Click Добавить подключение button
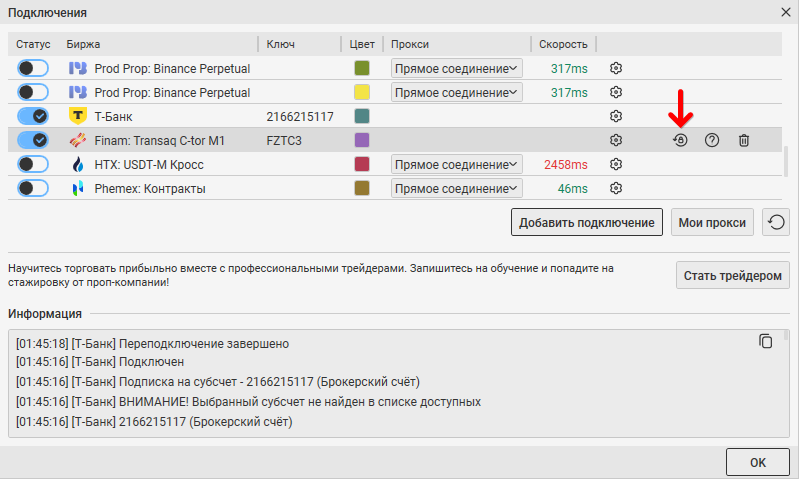The height and width of the screenshot is (479, 799). (x=587, y=222)
